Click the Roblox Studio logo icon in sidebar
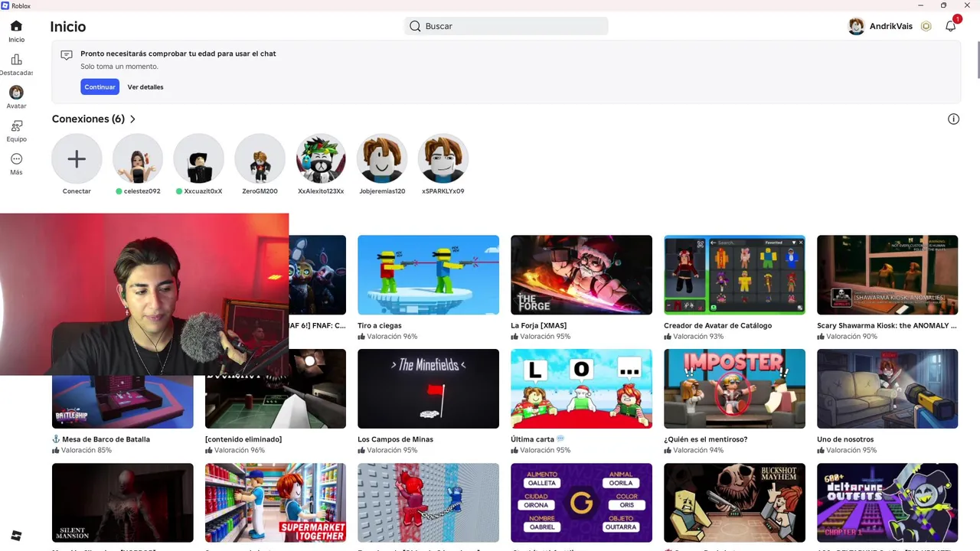Viewport: 980px width, 551px height. (x=16, y=535)
